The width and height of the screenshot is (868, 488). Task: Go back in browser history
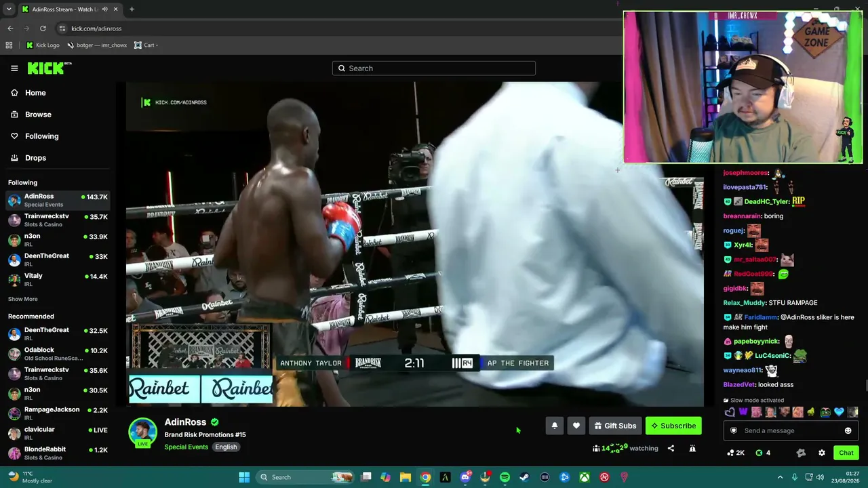click(x=10, y=28)
